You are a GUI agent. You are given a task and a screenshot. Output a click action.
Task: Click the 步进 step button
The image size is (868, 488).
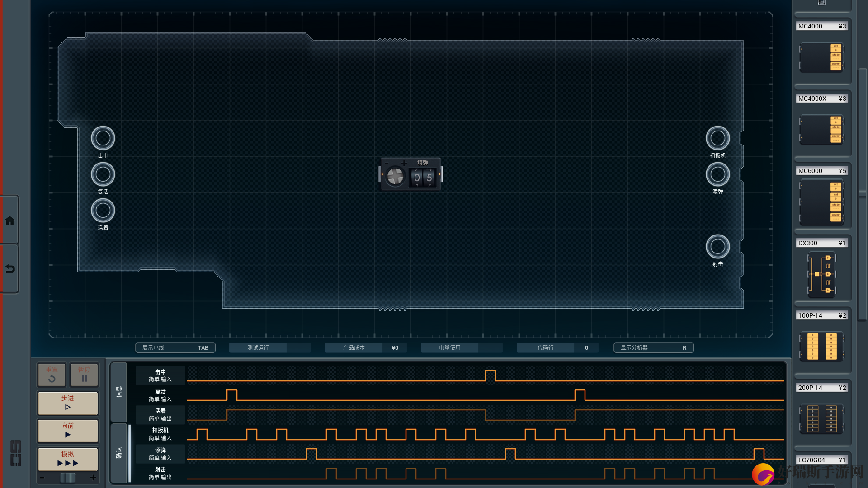pos(68,403)
